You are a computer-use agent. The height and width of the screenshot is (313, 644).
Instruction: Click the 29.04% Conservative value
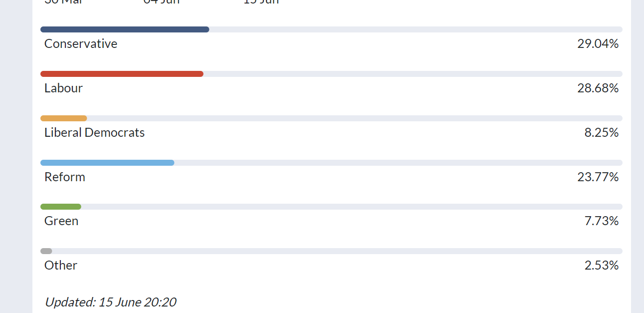click(x=598, y=44)
